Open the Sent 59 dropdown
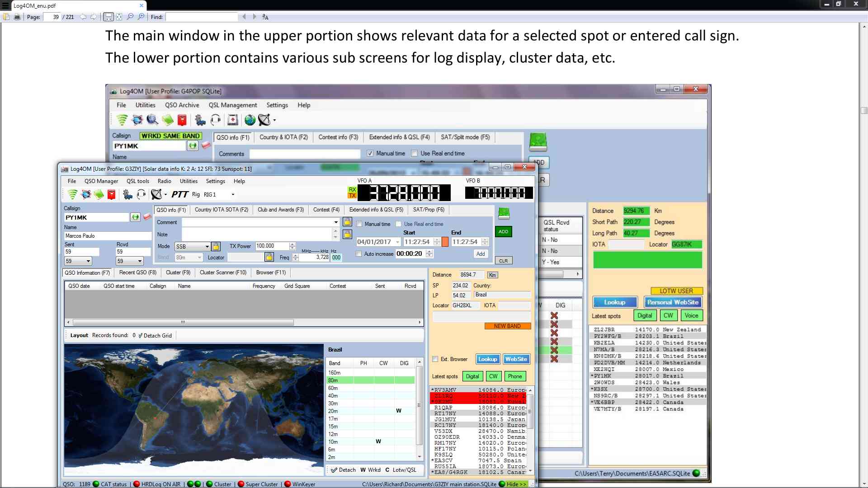Viewport: 868px width, 488px height. click(x=88, y=261)
